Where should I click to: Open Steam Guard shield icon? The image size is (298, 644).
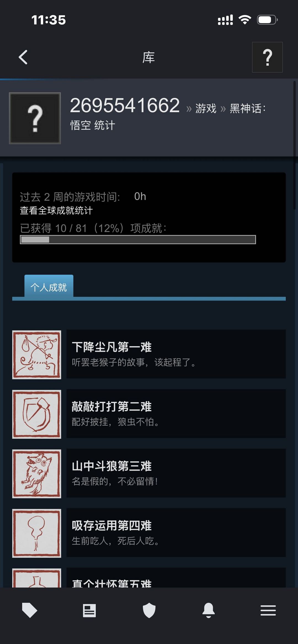149,610
